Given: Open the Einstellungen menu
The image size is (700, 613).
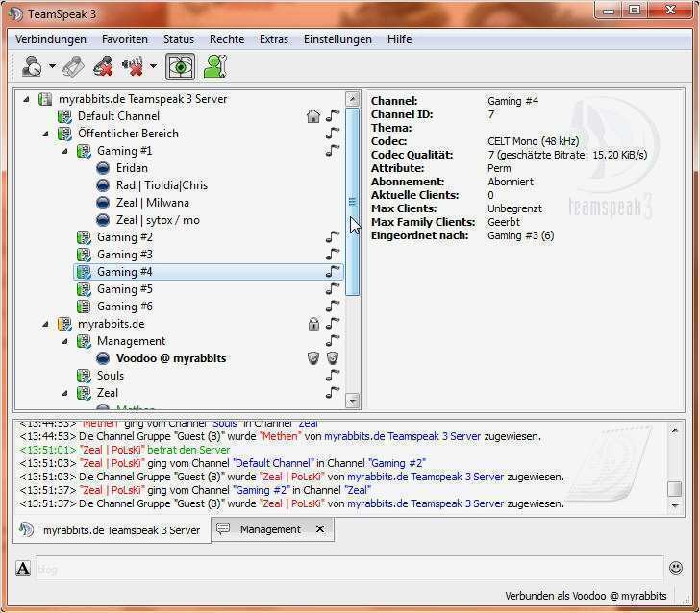Looking at the screenshot, I should [x=337, y=39].
